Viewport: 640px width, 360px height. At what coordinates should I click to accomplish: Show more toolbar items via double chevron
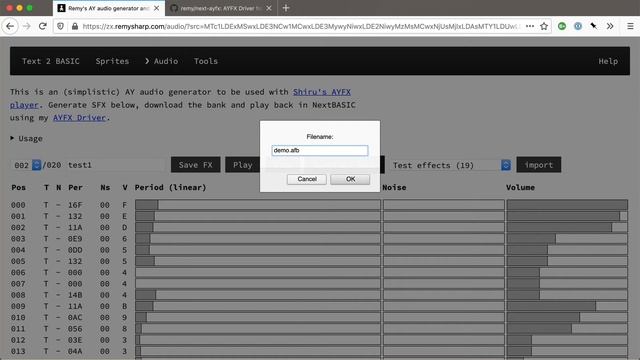[x=610, y=26]
